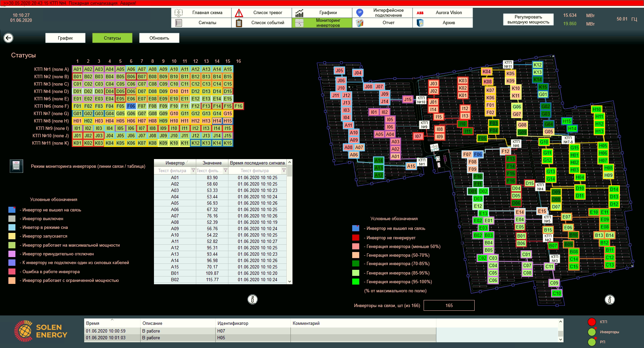Open the Aurora Vision menu item

pos(442,13)
